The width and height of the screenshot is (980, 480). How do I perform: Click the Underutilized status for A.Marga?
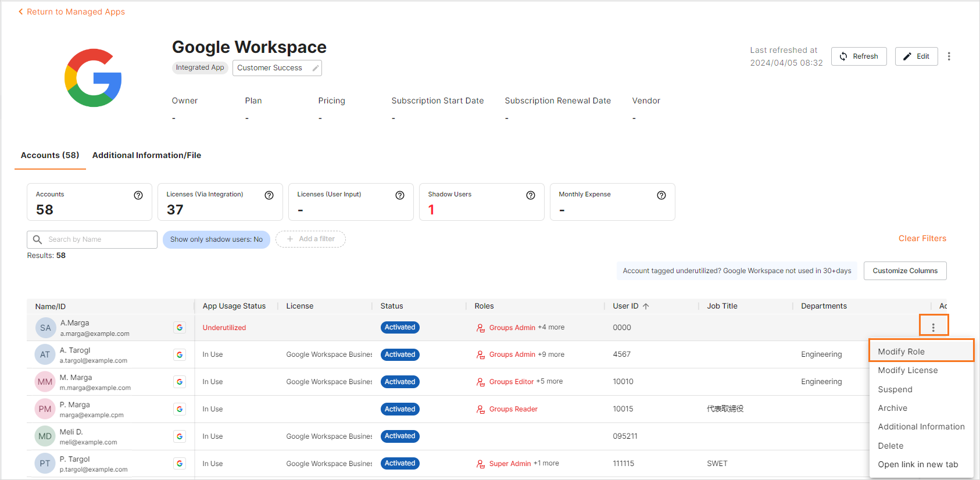(224, 328)
